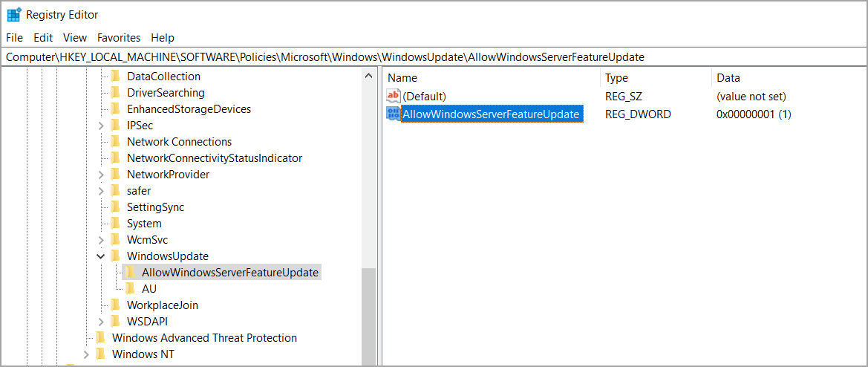Click the REG_SZ type cell
The width and height of the screenshot is (868, 367).
pos(623,97)
